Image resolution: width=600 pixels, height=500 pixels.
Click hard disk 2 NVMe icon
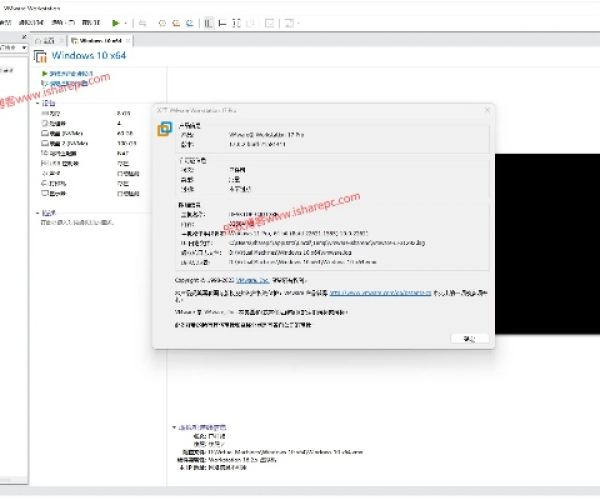pyautogui.click(x=45, y=143)
